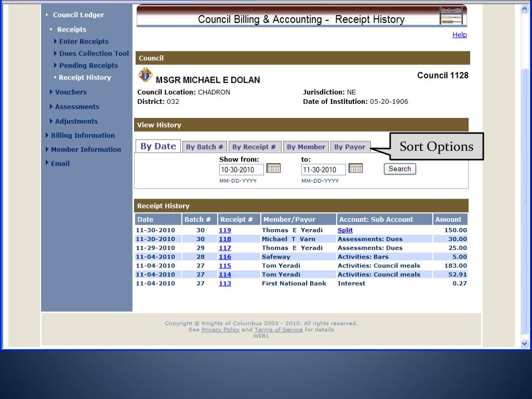The height and width of the screenshot is (399, 532).
Task: Open the Terms of Service link
Action: (278, 329)
